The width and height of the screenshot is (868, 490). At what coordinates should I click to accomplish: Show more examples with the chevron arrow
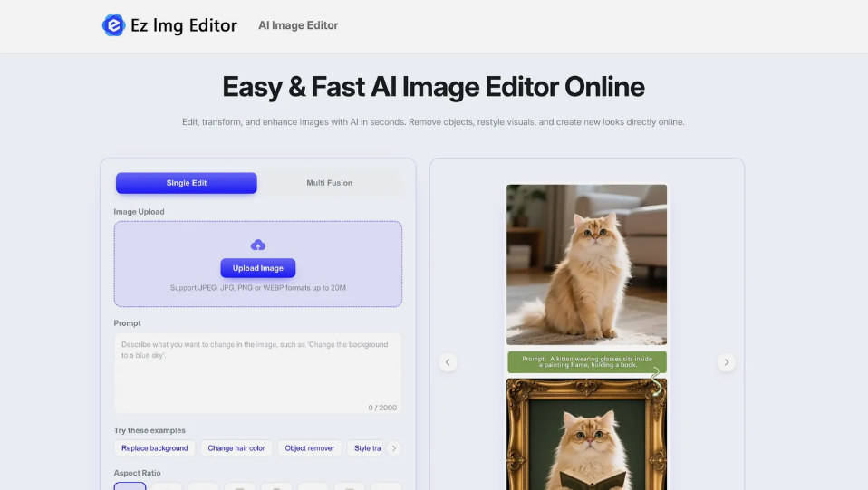pyautogui.click(x=393, y=448)
